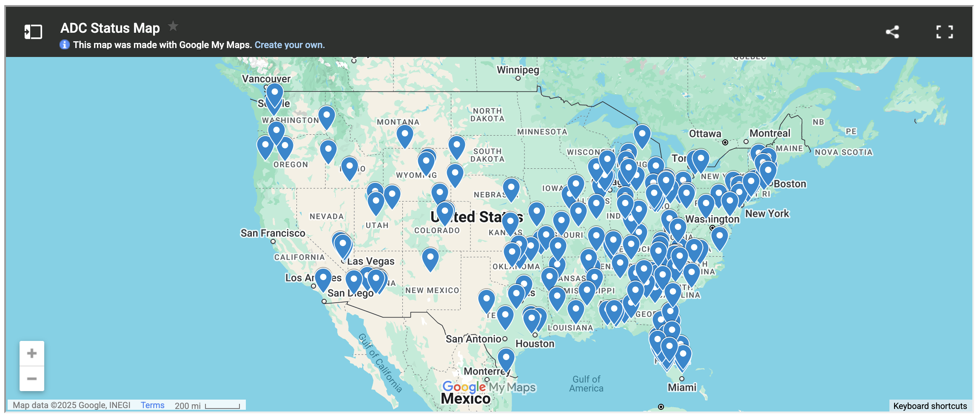Click the New York city label
980x420 pixels.
pyautogui.click(x=767, y=213)
